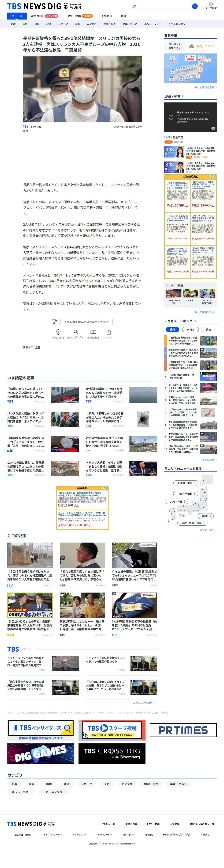Click the シェア share icon
This screenshot has height=868, width=224.
[x=109, y=332]
